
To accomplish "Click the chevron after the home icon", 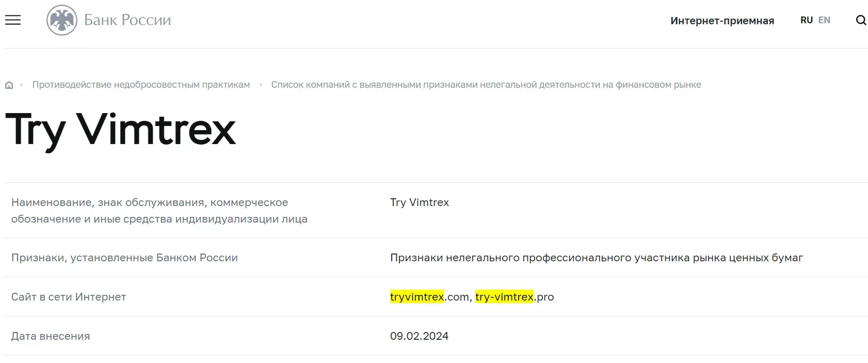I will 22,84.
